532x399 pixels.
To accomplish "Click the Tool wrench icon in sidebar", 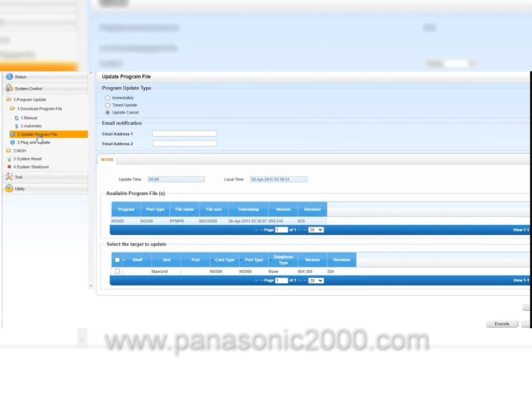I will pos(9,177).
